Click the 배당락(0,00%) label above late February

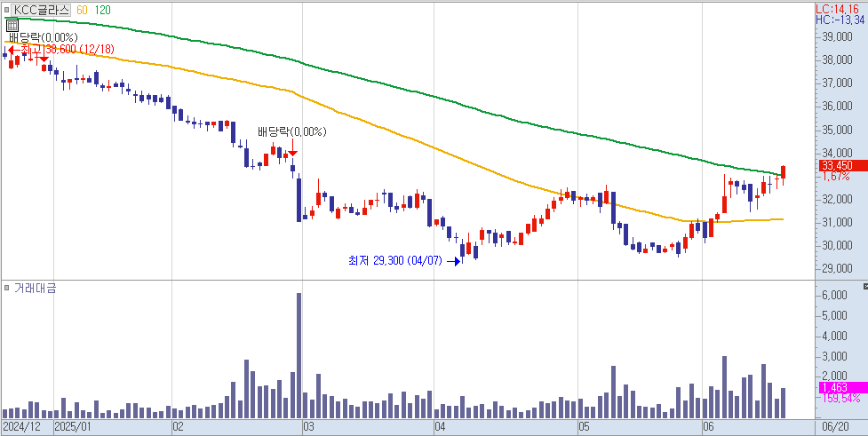(292, 131)
